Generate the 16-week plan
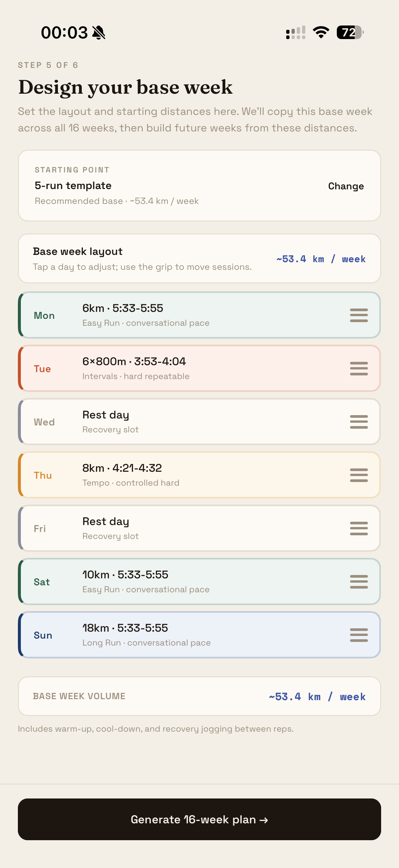 click(x=199, y=819)
